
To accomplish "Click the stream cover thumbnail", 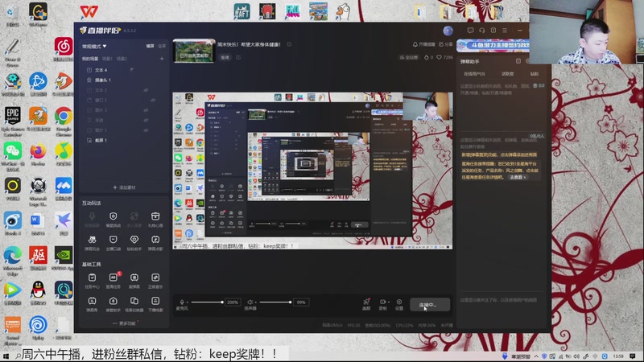I will coord(194,51).
